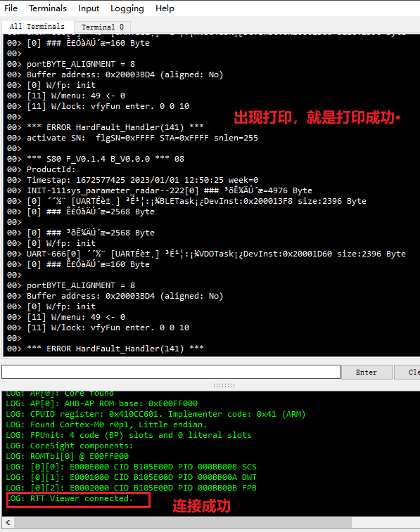Click 'LOG: CPUID register' log line

click(156, 414)
